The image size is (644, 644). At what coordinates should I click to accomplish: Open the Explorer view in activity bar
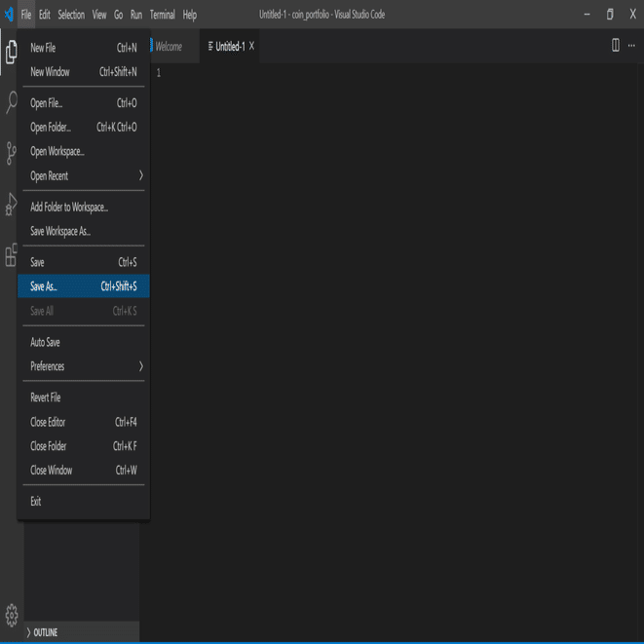[11, 53]
